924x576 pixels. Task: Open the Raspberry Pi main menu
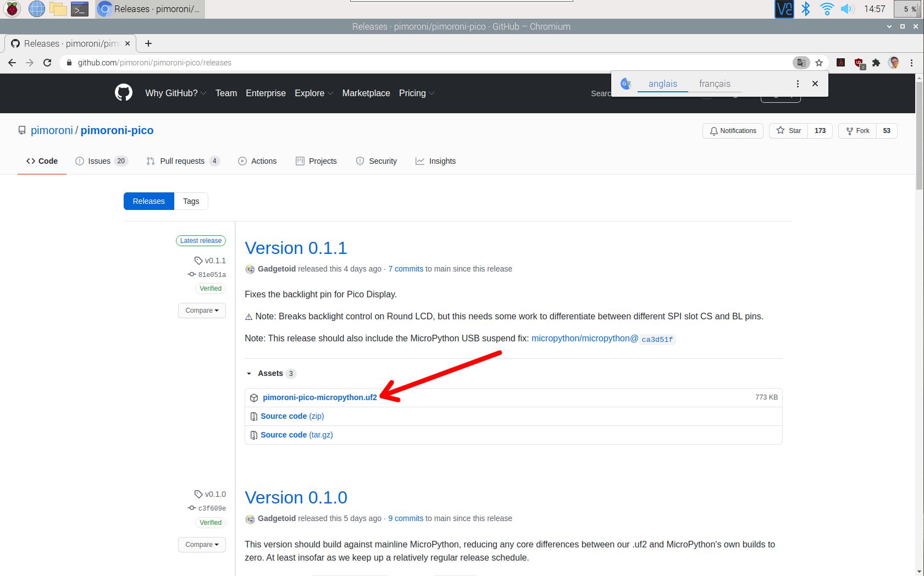tap(12, 9)
